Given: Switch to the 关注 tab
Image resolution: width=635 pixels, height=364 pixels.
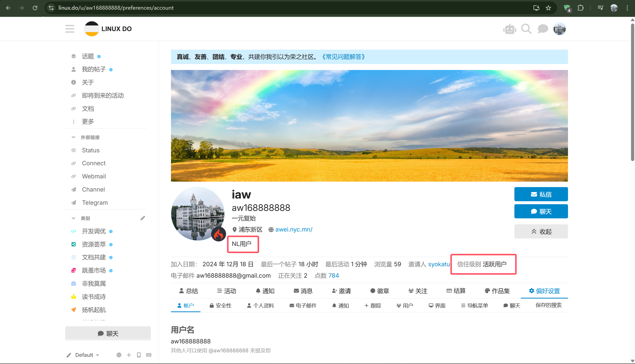Looking at the screenshot, I should (x=418, y=291).
